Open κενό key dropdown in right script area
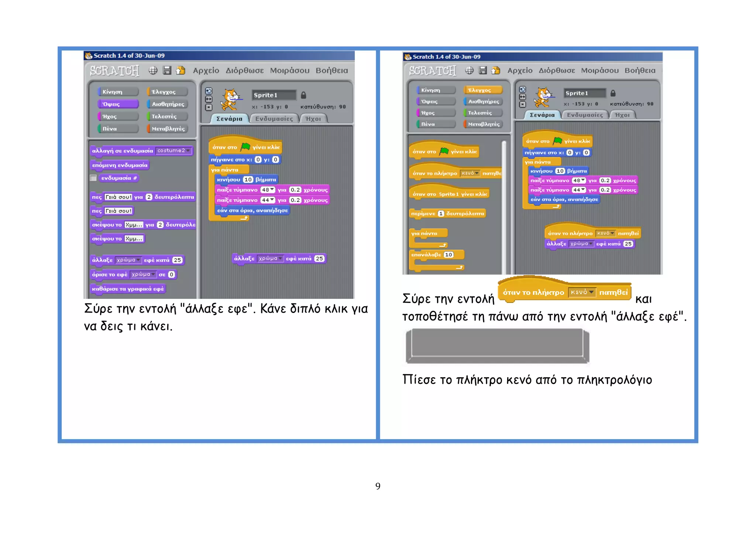The height and width of the screenshot is (535, 756). point(612,233)
